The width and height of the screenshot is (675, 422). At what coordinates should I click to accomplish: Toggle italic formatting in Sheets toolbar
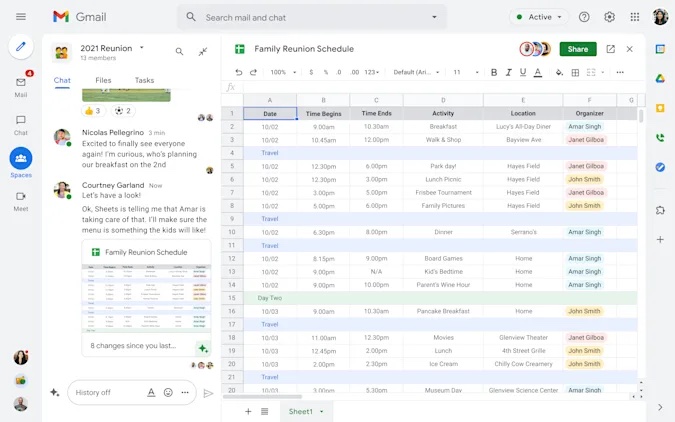508,72
